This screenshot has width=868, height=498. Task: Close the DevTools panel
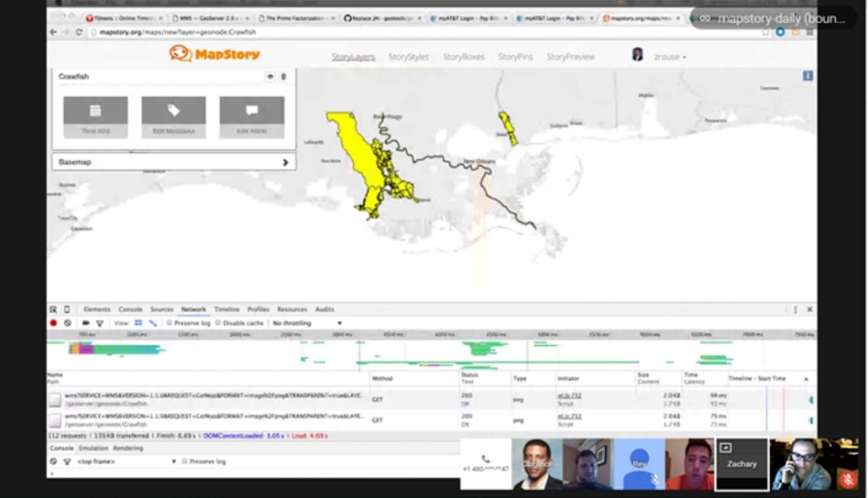pyautogui.click(x=810, y=309)
